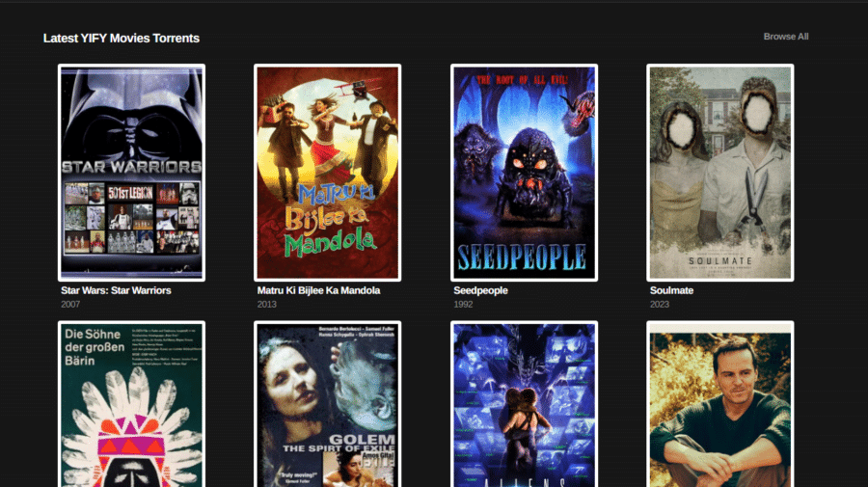Click the year 1992 under Seedpeople
Screen dimensions: 868x487
tap(463, 305)
